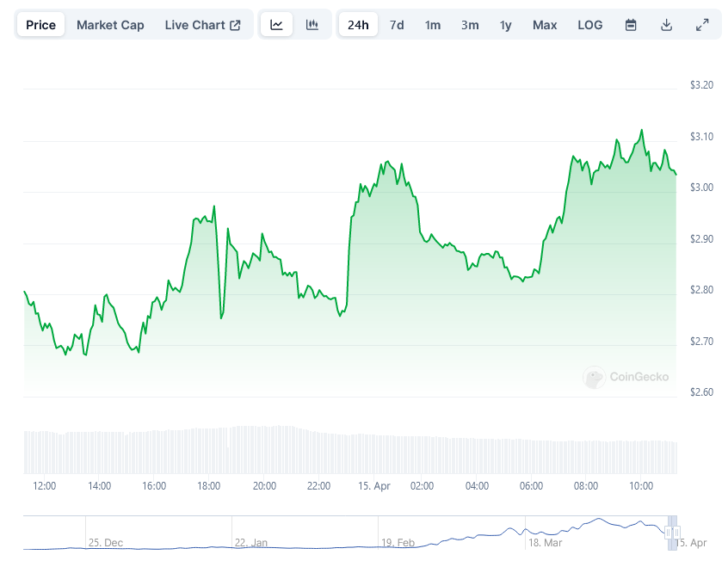Download the chart data
The height and width of the screenshot is (567, 728).
pyautogui.click(x=666, y=25)
